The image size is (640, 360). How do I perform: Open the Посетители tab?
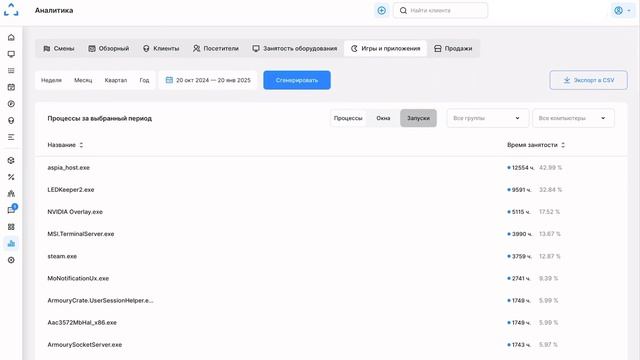pyautogui.click(x=216, y=49)
